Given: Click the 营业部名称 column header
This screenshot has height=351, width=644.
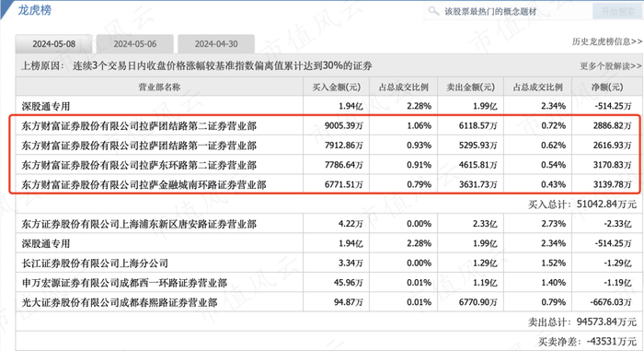Looking at the screenshot, I should 159,87.
